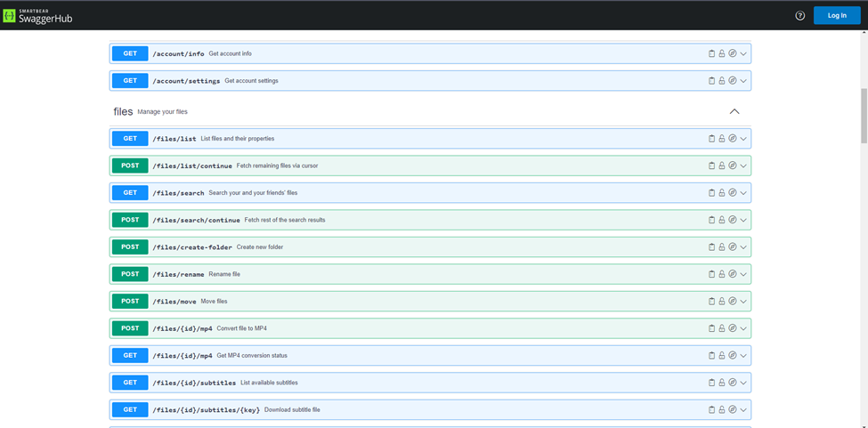Click the POST badge for /files/create-folder

[x=130, y=246]
